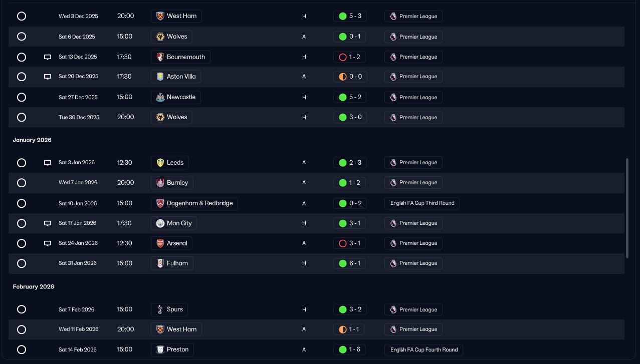Click the Premier League logo on West Ham 5-3 row

pos(393,16)
